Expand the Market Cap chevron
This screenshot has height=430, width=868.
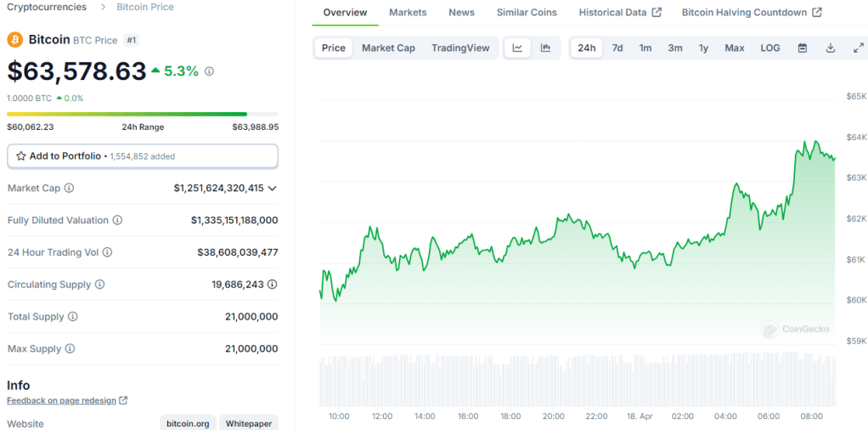click(x=272, y=188)
